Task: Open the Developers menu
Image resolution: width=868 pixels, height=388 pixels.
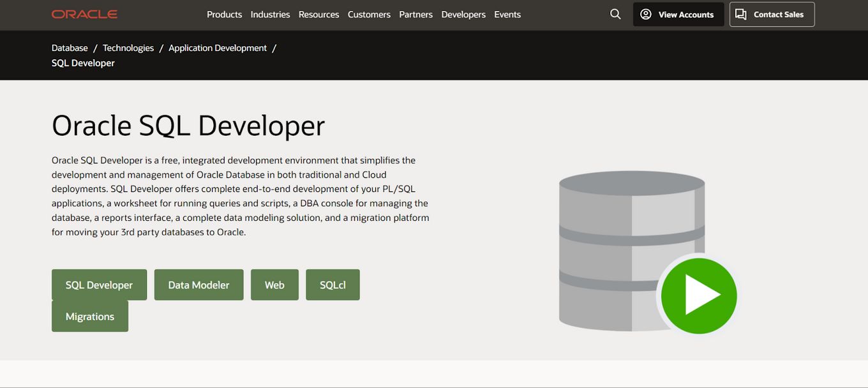Action: coord(463,14)
